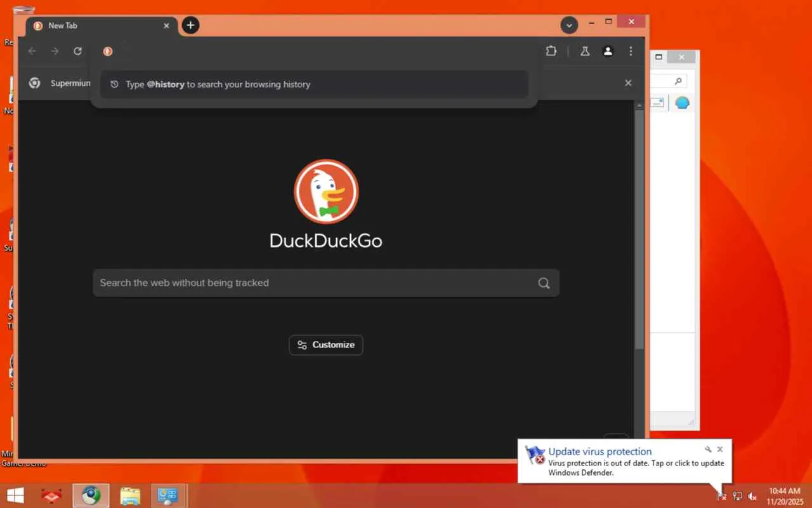Click the magnifier icon in DuckDuckGo search box
Viewport: 812px width, 508px height.
click(544, 283)
